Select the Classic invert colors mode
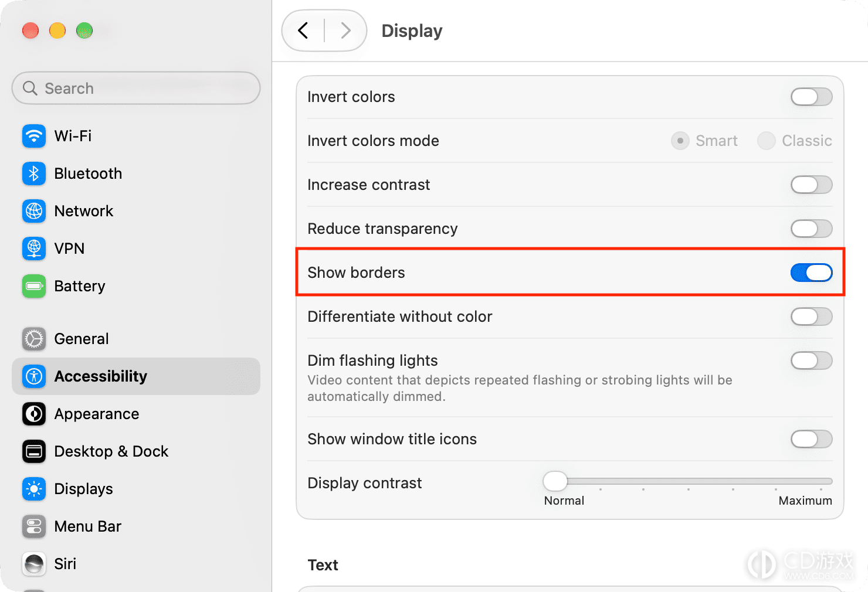The image size is (868, 592). [767, 141]
